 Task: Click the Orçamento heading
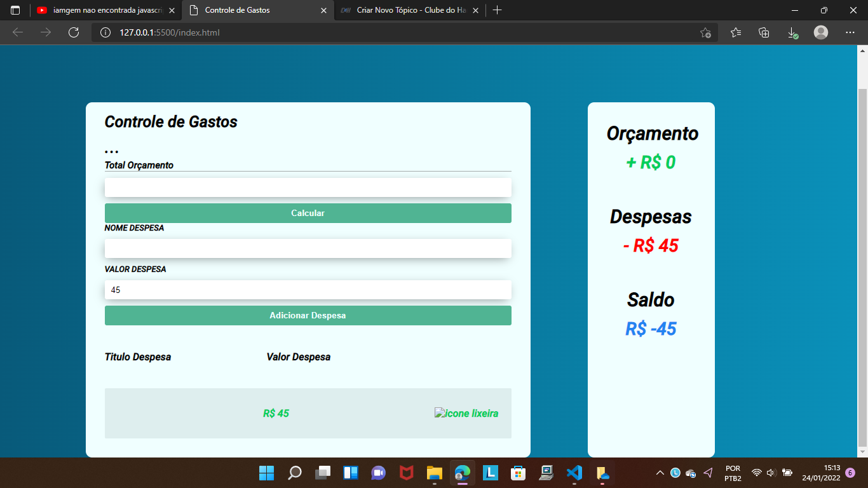click(x=652, y=134)
